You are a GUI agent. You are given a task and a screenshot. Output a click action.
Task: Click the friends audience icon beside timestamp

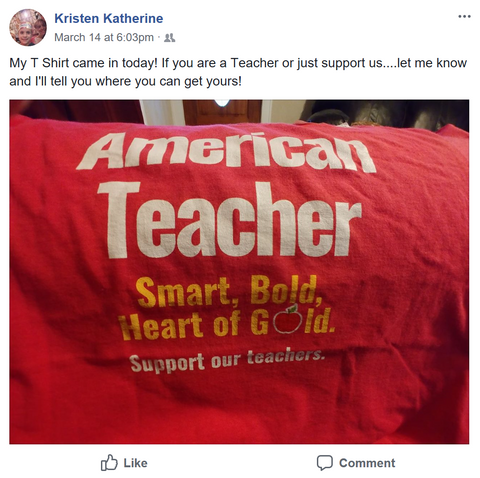(x=170, y=37)
